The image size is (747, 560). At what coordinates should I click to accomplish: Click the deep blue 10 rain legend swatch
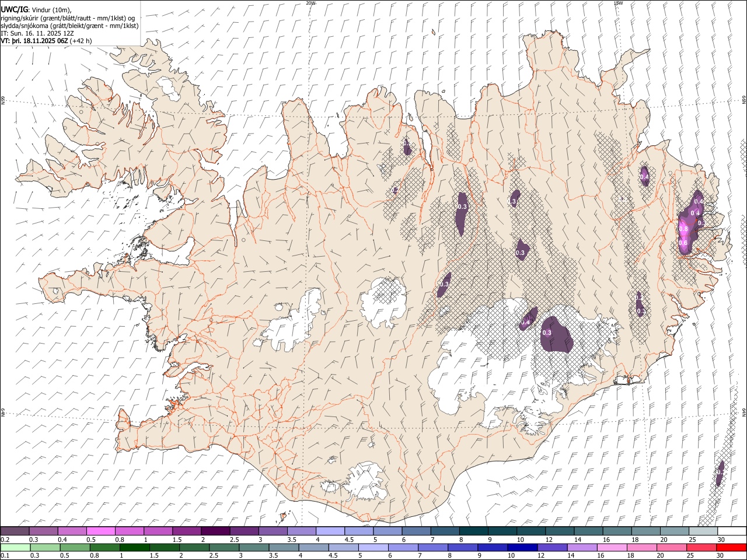point(522,548)
